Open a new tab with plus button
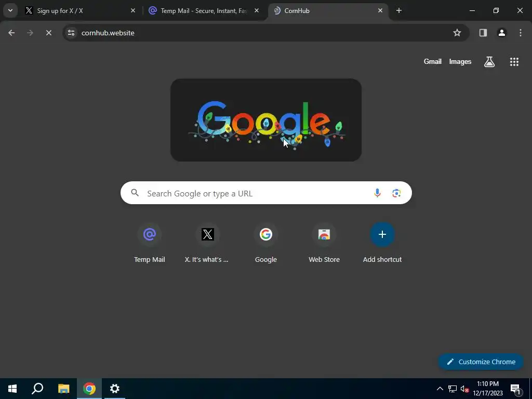Viewport: 532px width, 399px height. coord(399,11)
